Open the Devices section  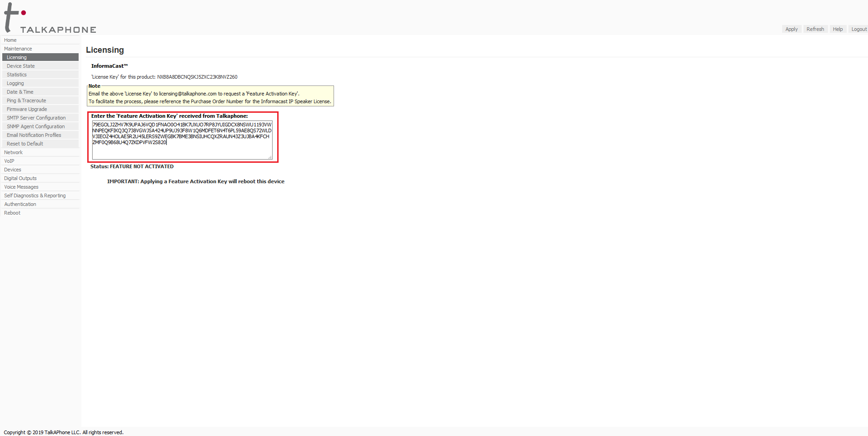pos(40,170)
